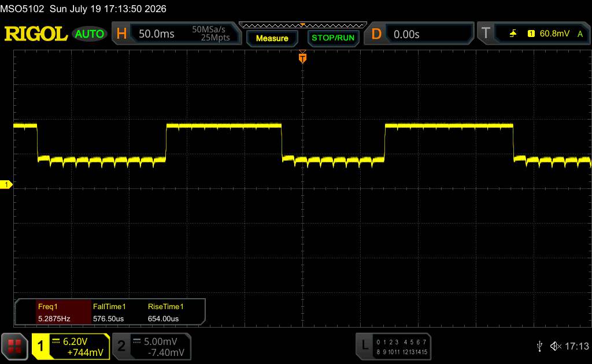Click the orange trigger position T marker
This screenshot has width=592, height=364.
pos(302,58)
